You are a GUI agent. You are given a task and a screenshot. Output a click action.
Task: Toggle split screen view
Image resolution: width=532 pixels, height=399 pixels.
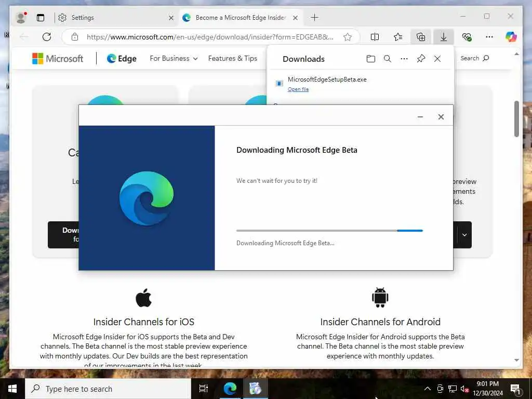point(375,37)
